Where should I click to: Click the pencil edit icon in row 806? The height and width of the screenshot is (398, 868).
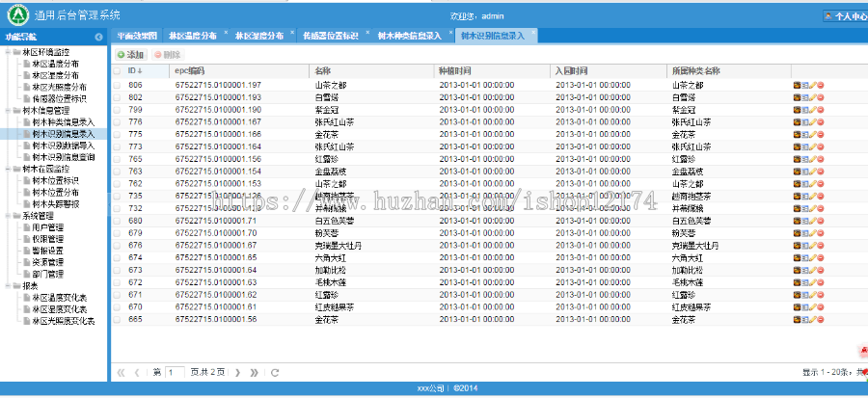[813, 85]
